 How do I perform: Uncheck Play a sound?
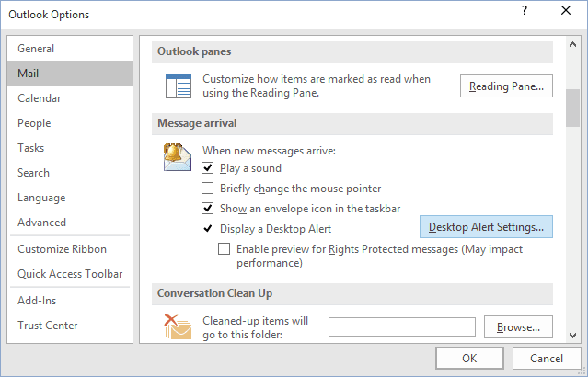pos(207,167)
